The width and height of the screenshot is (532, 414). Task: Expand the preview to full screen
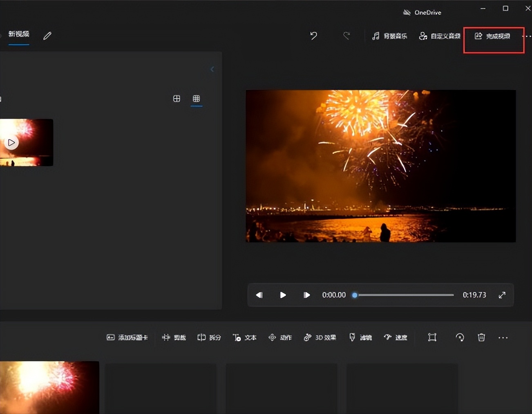point(502,295)
